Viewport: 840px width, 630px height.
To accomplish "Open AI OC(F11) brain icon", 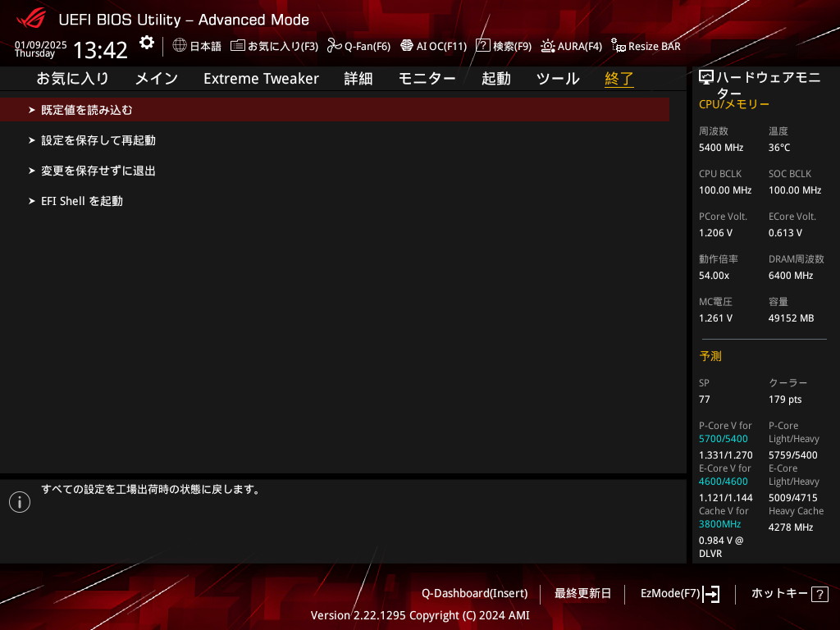I will 406,46.
